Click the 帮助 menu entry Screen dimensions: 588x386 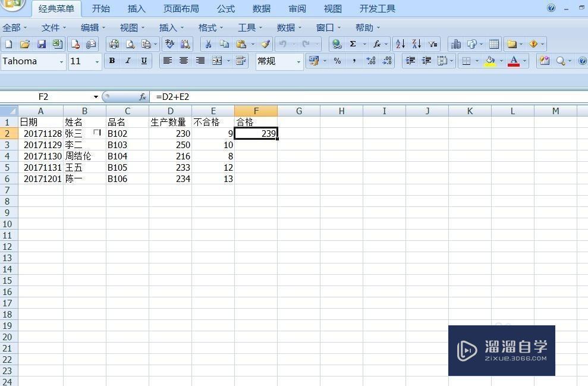click(x=364, y=27)
